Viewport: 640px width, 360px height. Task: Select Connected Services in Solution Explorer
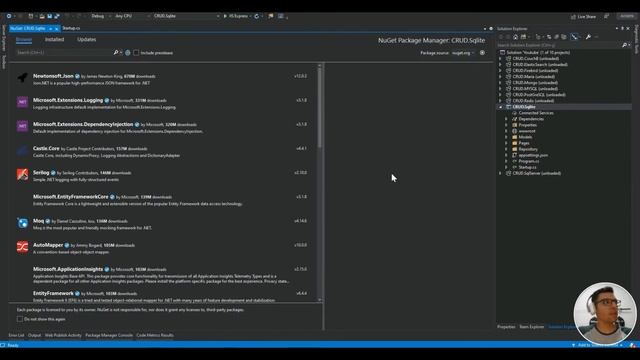tap(536, 113)
